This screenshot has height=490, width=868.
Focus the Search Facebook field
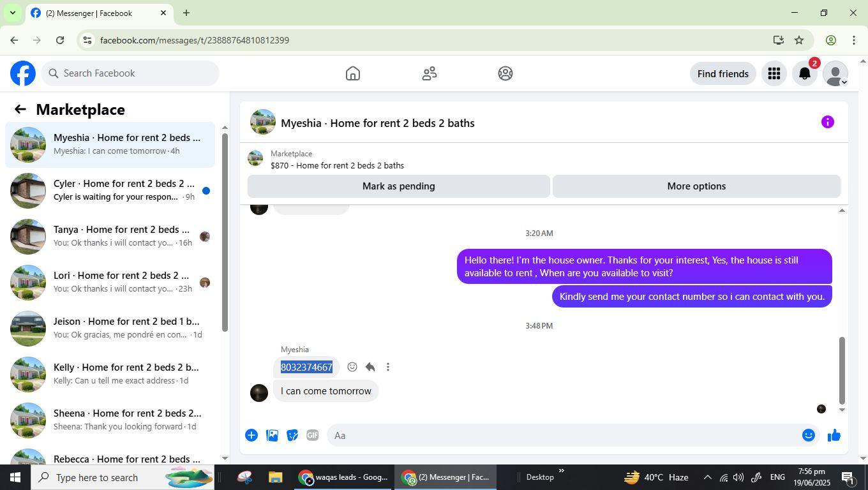tap(130, 73)
